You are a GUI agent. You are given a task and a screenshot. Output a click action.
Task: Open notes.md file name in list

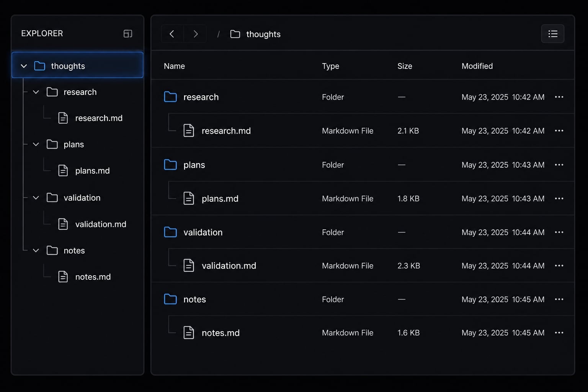coord(220,333)
